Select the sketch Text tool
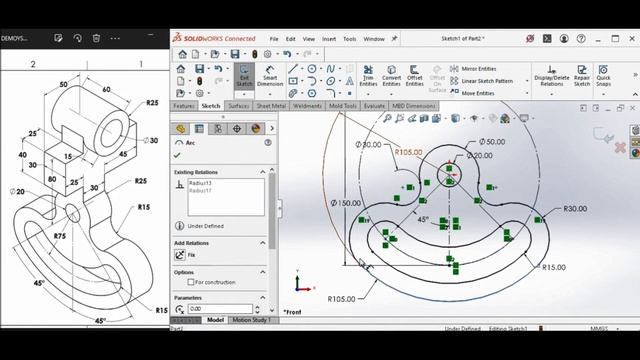640x360 pixels. tap(350, 81)
